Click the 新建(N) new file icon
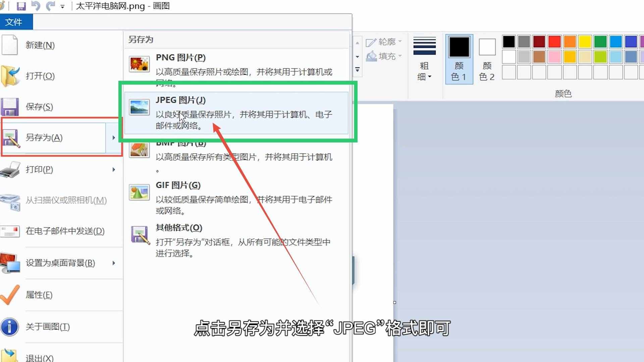 pos(10,45)
